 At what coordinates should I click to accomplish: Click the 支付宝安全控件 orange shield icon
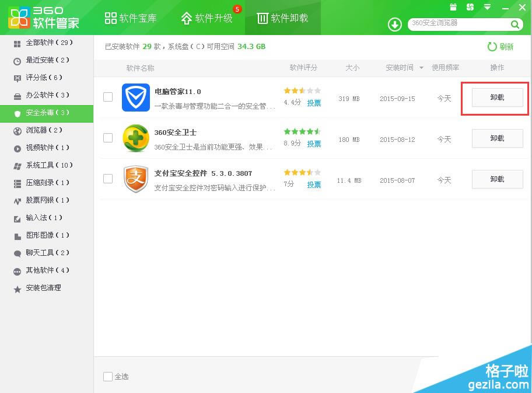135,179
